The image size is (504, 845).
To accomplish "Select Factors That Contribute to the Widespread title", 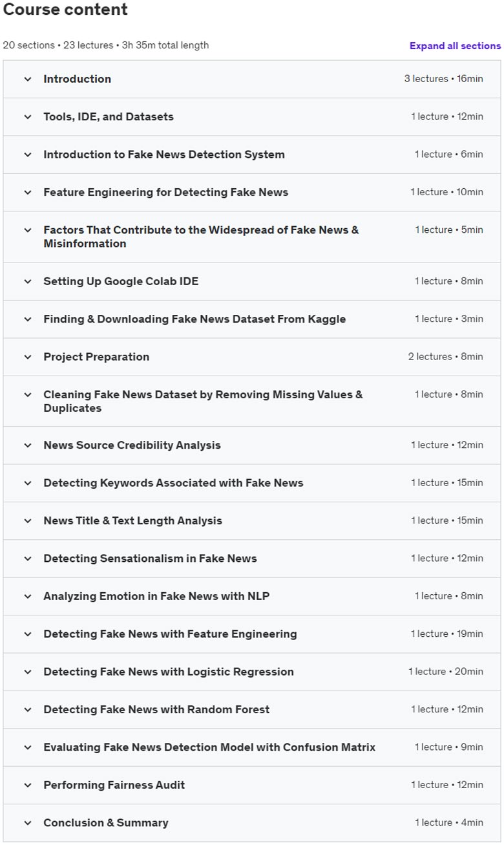I will coord(201,237).
